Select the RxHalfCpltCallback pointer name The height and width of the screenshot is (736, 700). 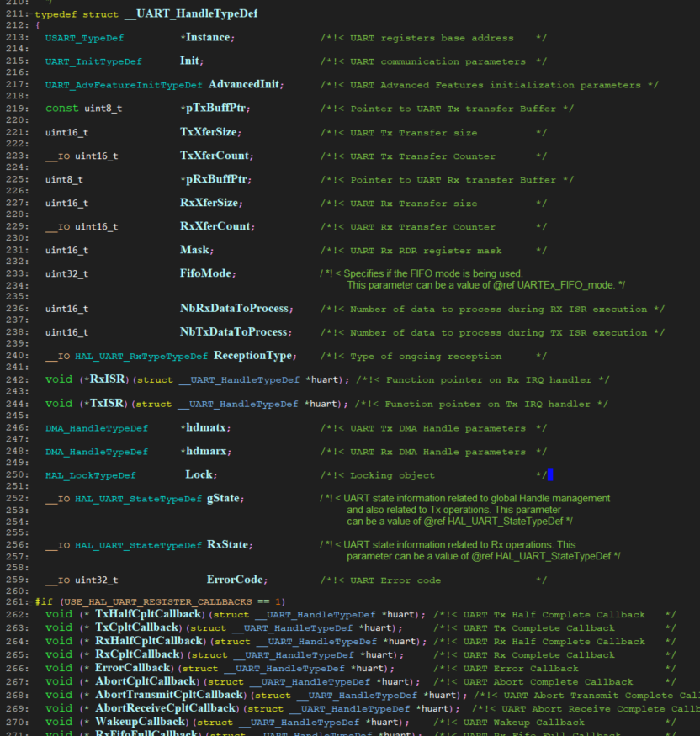(x=149, y=641)
